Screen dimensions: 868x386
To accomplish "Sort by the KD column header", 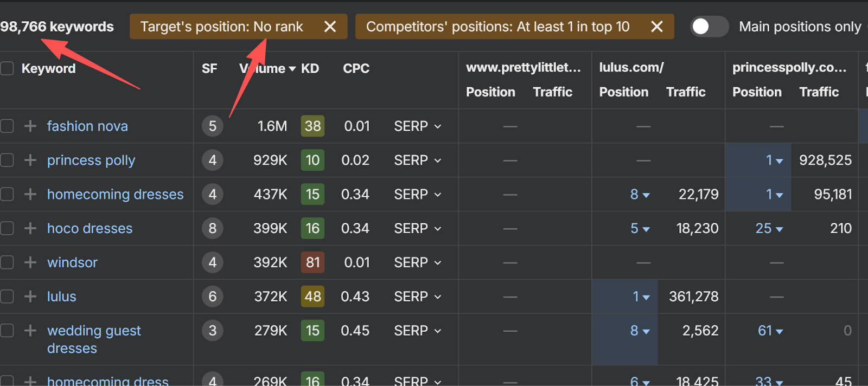I will [310, 68].
